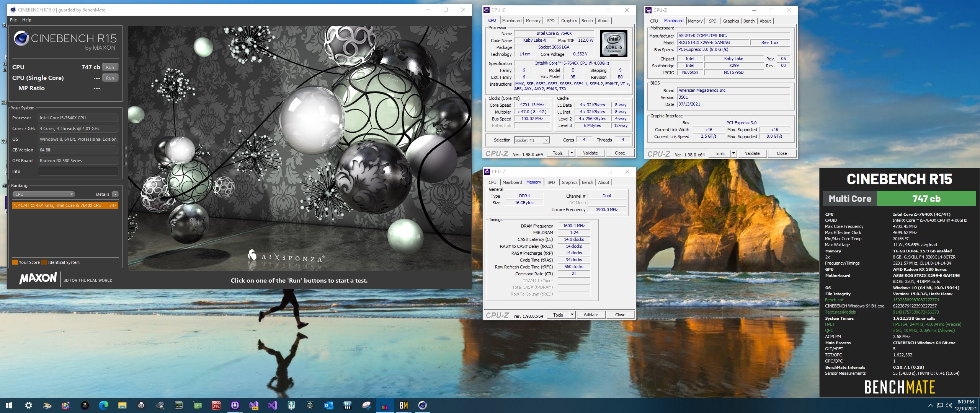Open the anchor emblem taskbar icon
This screenshot has width=980, height=413.
coord(310,405)
